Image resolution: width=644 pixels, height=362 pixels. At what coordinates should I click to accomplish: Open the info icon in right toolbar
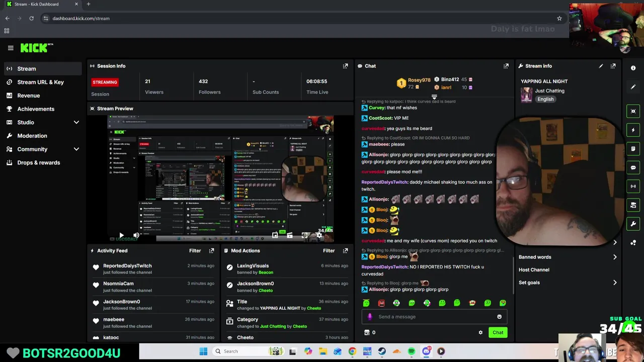click(x=633, y=68)
